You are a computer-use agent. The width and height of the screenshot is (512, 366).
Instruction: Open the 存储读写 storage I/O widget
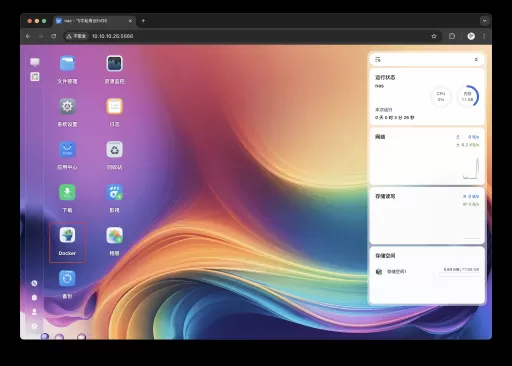[x=427, y=216]
